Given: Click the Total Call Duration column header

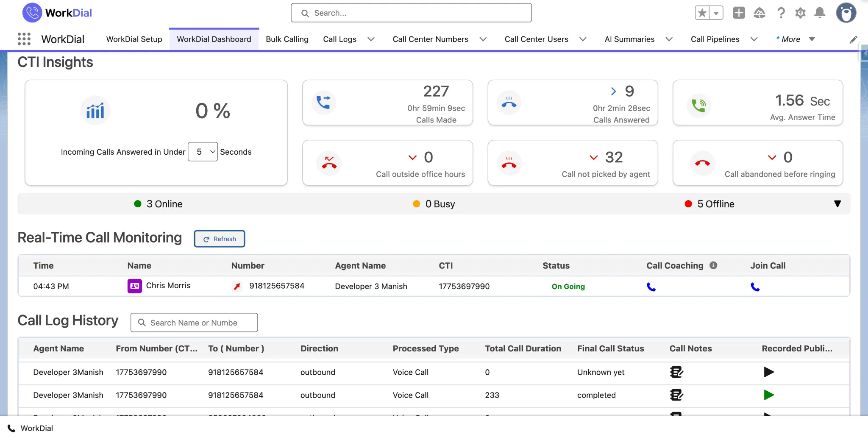Looking at the screenshot, I should pos(523,348).
